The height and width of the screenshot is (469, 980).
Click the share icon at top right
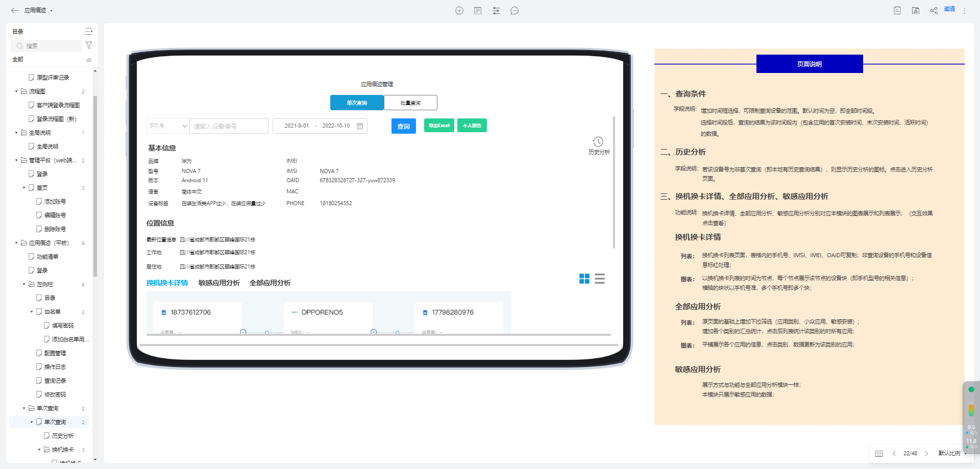pos(934,10)
